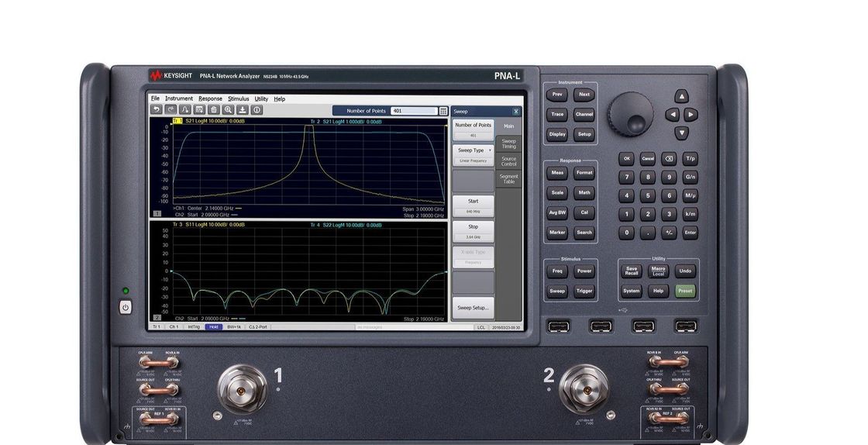Image resolution: width=868 pixels, height=445 pixels.
Task: Select the Tr 4 S22 trace label
Action: 346,225
